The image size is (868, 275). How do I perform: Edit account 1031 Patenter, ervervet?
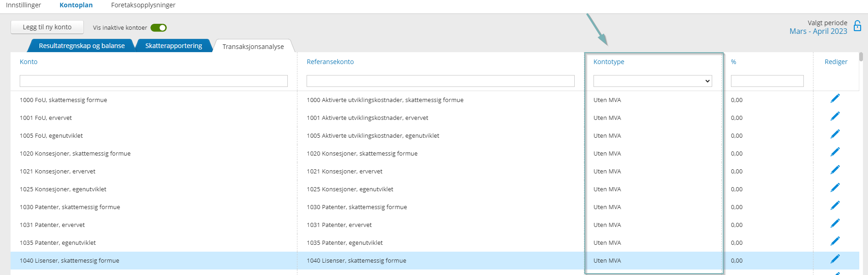(x=835, y=223)
